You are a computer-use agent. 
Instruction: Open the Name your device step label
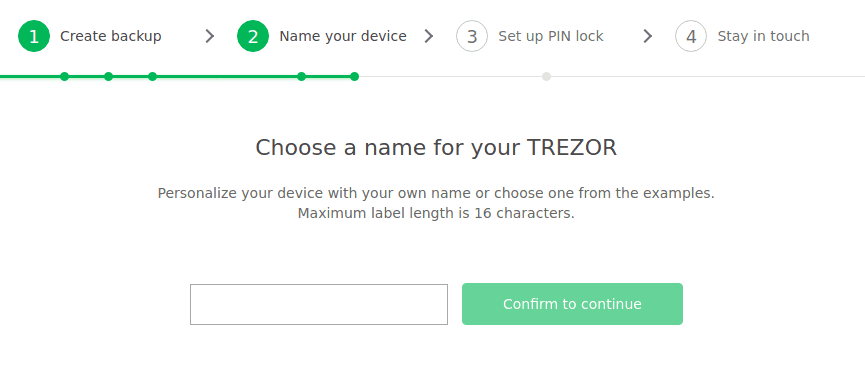(x=343, y=36)
